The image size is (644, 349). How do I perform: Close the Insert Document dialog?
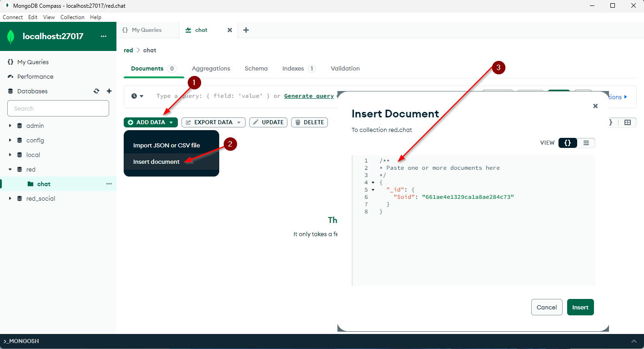[x=595, y=106]
